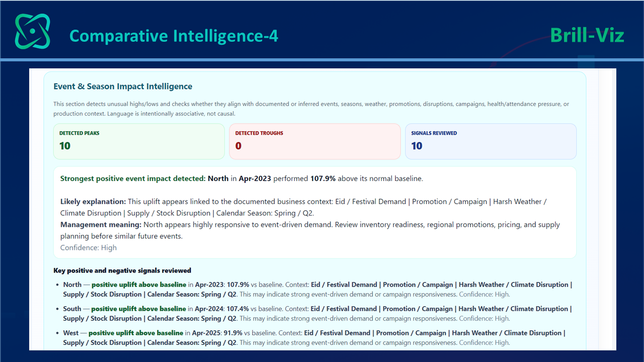Click the North bullet's 'positive uplift above baseline'
This screenshot has height=362, width=644.
(139, 285)
